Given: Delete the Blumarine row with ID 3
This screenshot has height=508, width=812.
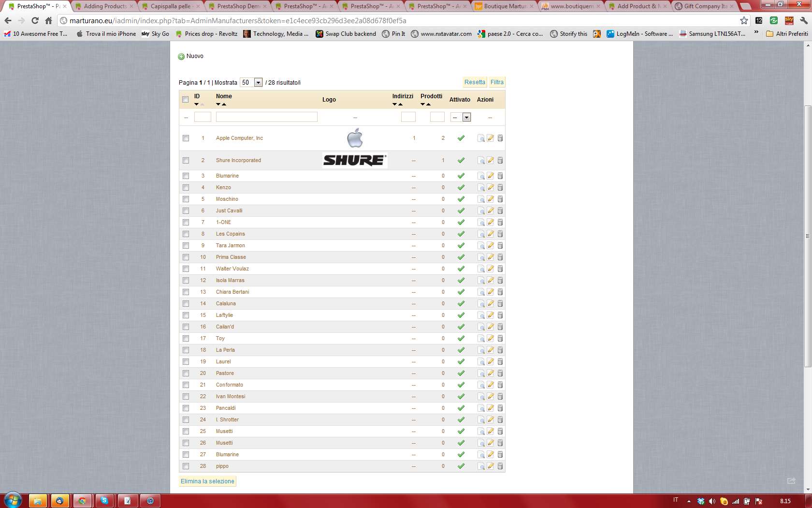Looking at the screenshot, I should coord(500,176).
